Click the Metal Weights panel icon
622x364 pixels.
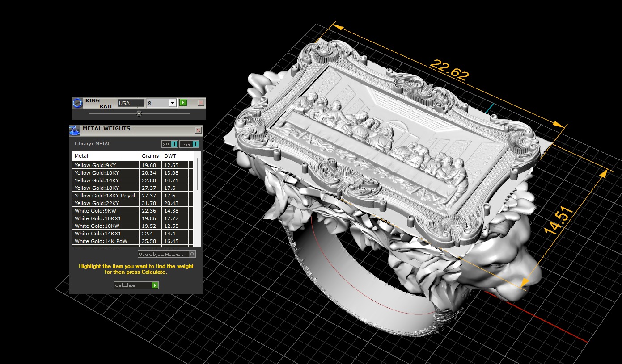pos(75,130)
